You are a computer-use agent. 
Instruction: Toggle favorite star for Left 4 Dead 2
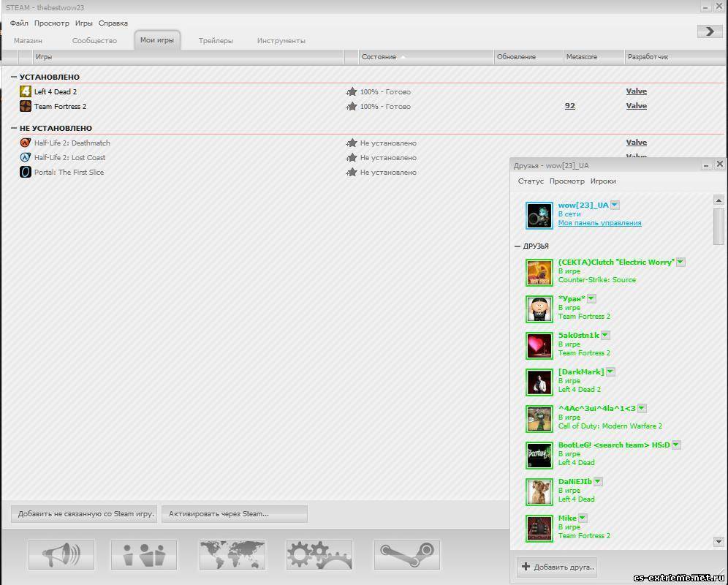click(352, 92)
